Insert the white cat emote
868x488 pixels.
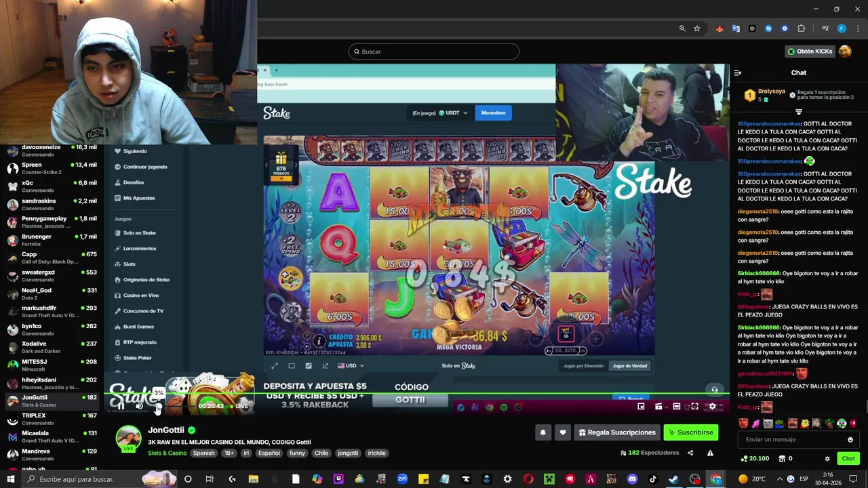[x=768, y=424]
